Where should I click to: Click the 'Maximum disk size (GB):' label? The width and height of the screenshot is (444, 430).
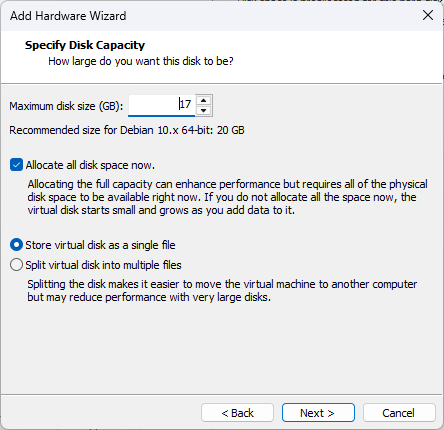66,106
